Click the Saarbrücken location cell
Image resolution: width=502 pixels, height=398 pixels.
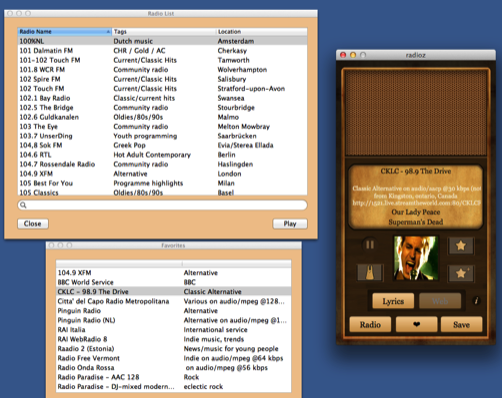pos(237,136)
